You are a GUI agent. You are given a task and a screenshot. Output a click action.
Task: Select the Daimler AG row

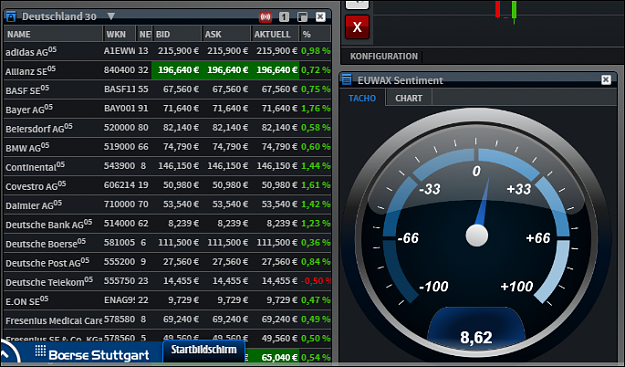coord(167,204)
